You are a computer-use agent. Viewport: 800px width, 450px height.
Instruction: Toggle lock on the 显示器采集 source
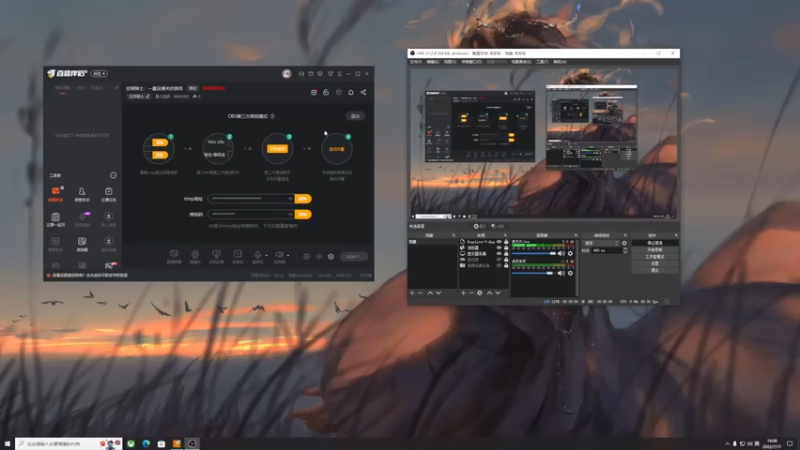(506, 254)
